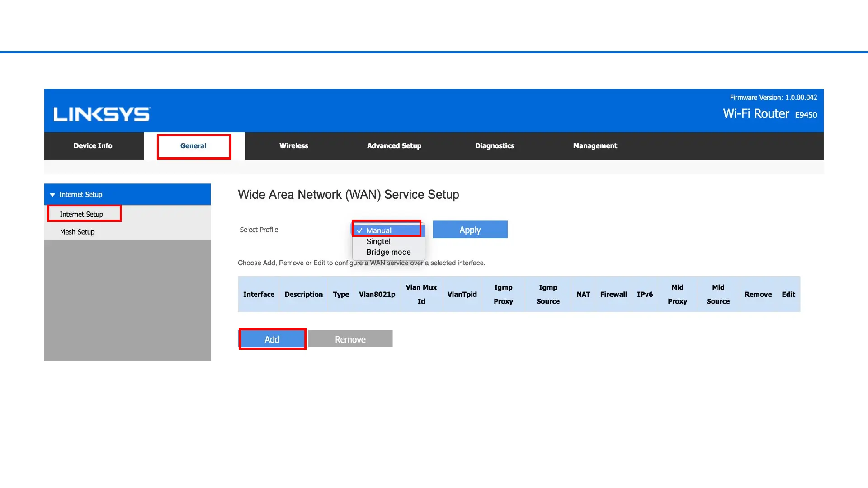
Task: Collapse the Internet Setup section arrow
Action: tap(52, 195)
